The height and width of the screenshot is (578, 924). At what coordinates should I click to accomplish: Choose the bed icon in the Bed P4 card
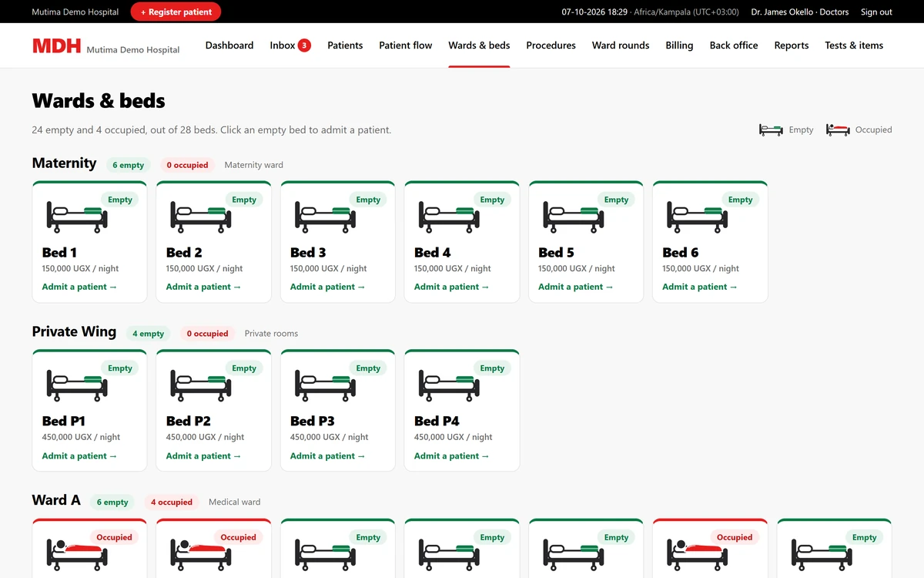pos(449,385)
